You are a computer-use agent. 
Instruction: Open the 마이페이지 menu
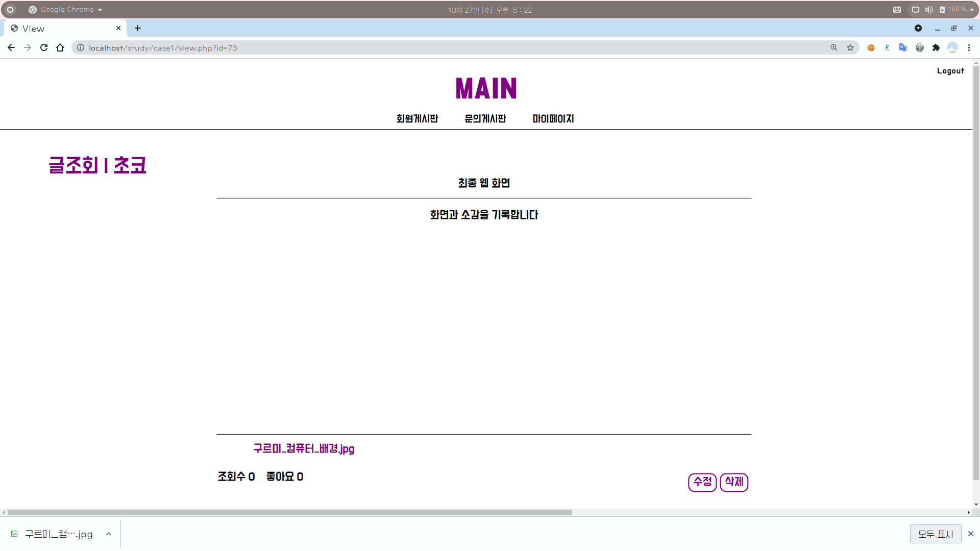click(553, 118)
